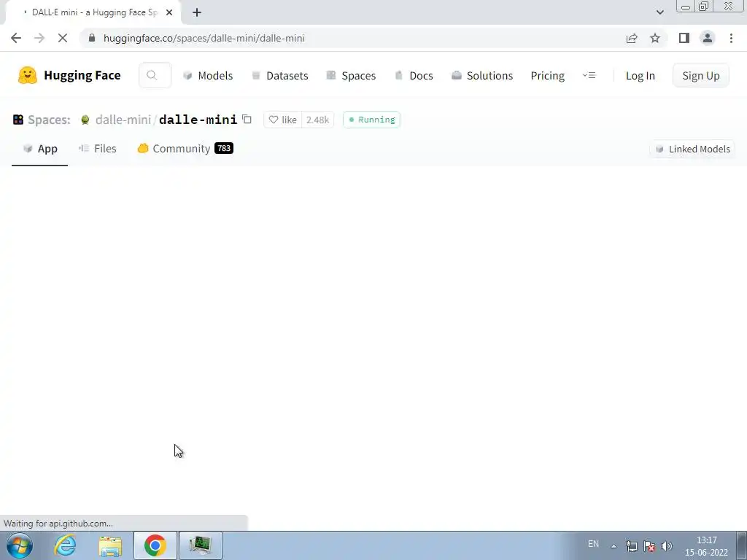
Task: Click the address bar URL
Action: point(204,38)
